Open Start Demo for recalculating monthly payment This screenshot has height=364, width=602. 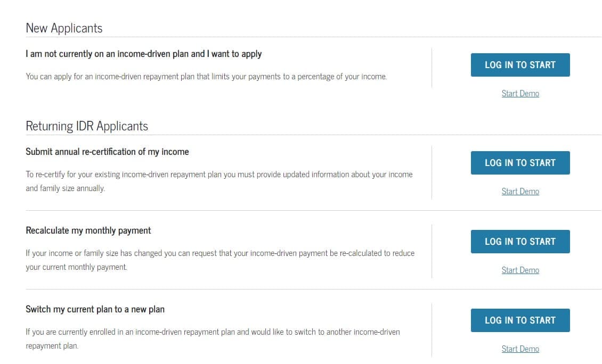click(520, 270)
